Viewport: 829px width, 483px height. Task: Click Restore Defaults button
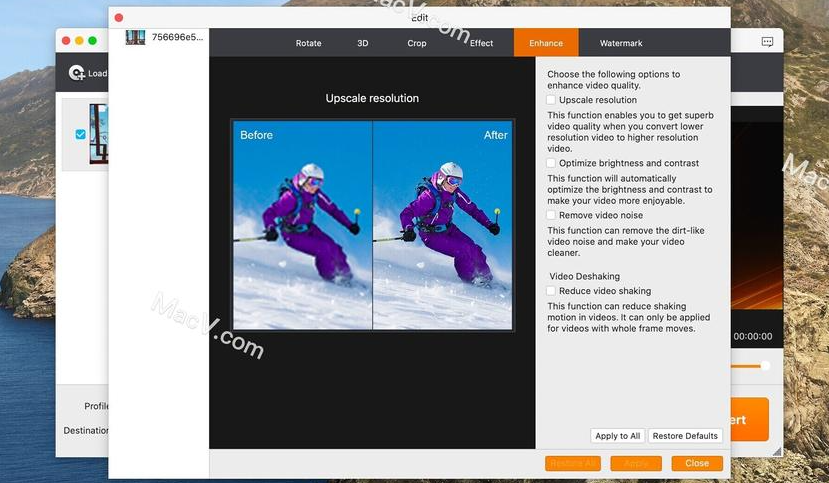[x=685, y=436]
